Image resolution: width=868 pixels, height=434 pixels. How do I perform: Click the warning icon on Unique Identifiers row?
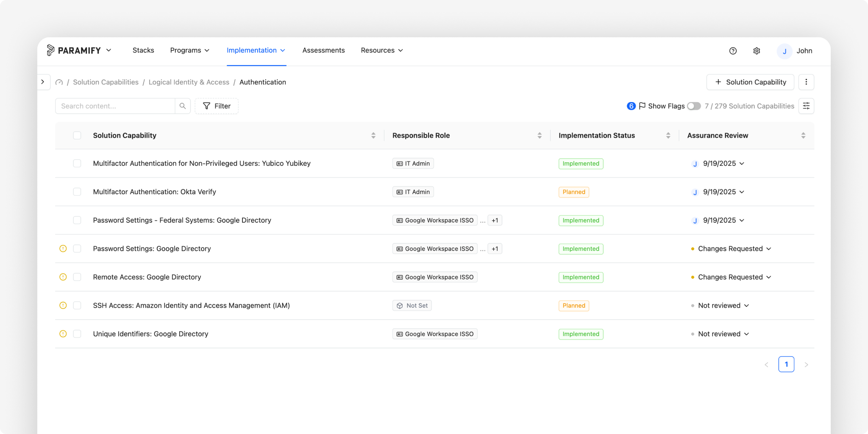[63, 334]
